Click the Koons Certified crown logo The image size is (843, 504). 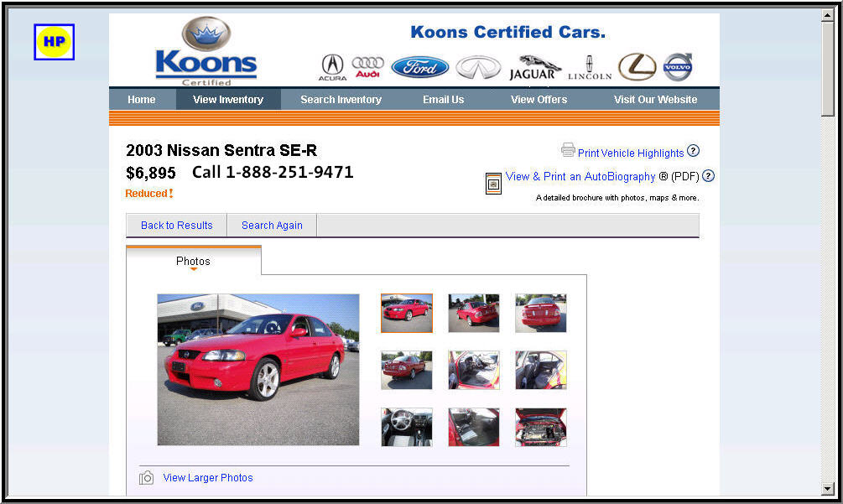(x=206, y=51)
